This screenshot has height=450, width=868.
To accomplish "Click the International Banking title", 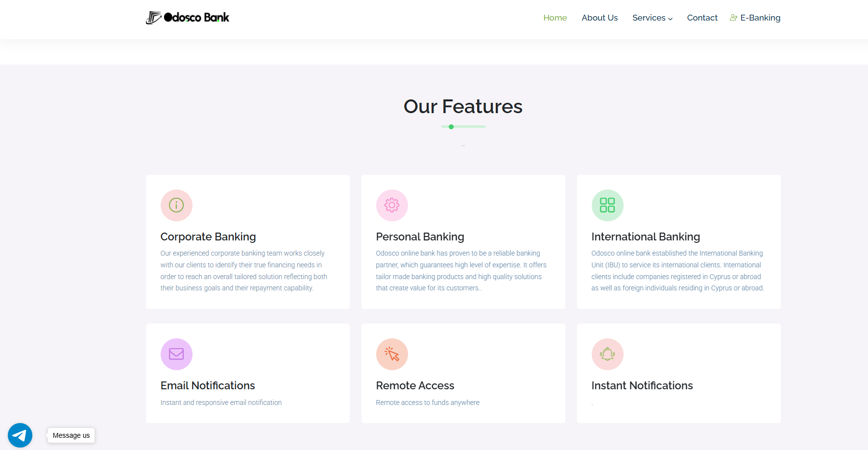I will [646, 237].
